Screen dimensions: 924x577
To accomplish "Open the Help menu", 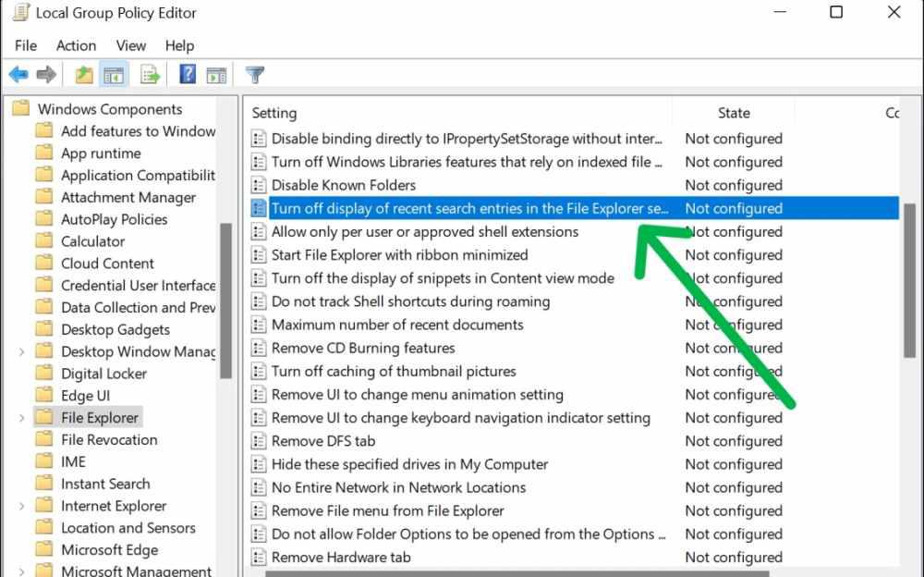I will pyautogui.click(x=179, y=45).
